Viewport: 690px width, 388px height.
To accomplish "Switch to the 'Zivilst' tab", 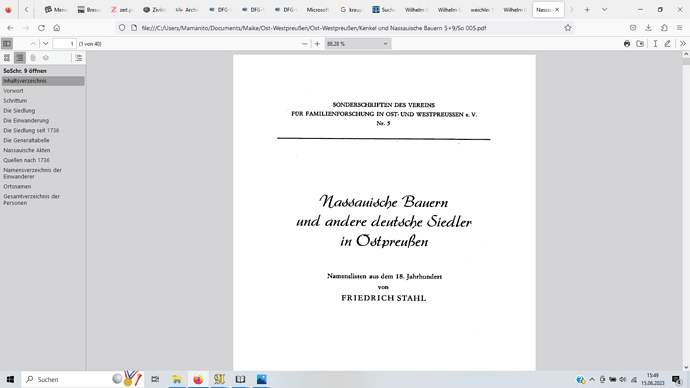I will point(154,10).
